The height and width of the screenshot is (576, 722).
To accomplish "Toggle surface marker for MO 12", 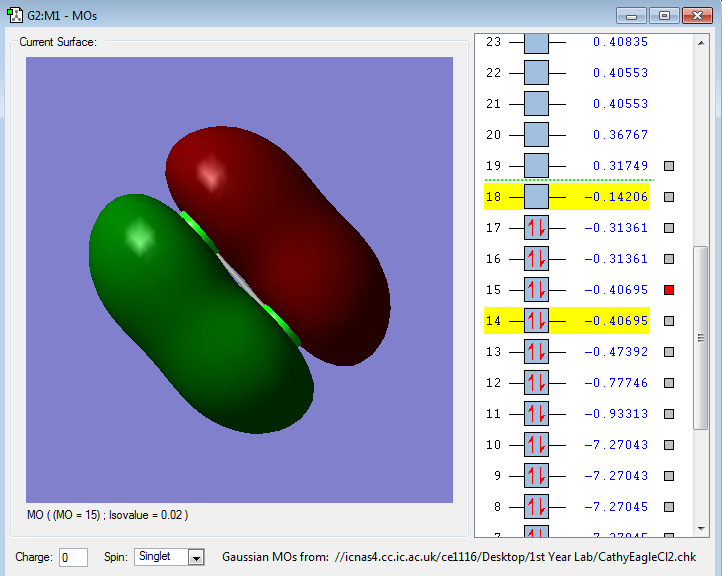I will pyautogui.click(x=669, y=383).
